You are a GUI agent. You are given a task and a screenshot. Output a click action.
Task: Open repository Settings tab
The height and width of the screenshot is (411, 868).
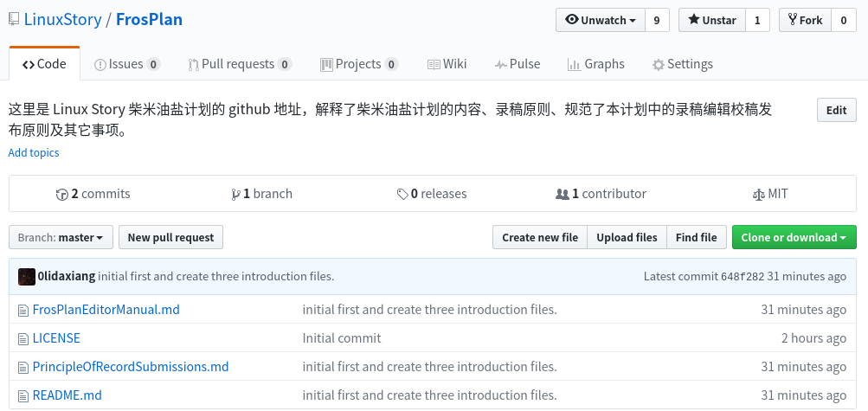(x=682, y=64)
